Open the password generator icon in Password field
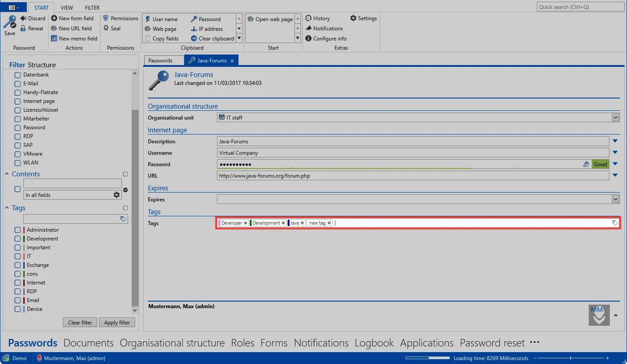The width and height of the screenshot is (627, 364). click(x=586, y=164)
